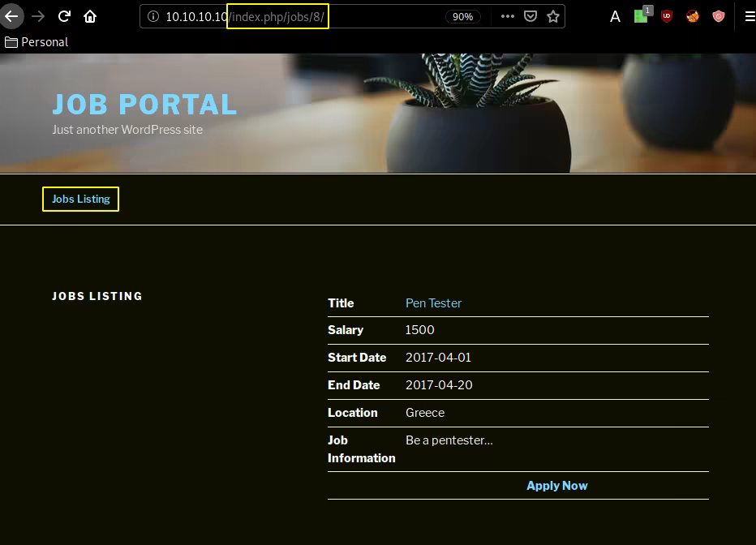Open the green extension with badge 1

tap(641, 16)
